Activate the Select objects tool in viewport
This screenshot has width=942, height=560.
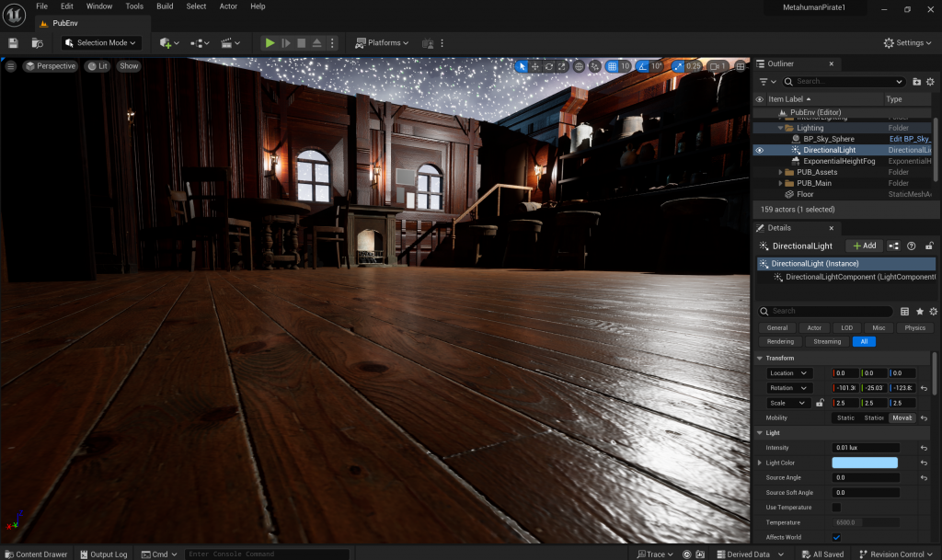tap(521, 66)
